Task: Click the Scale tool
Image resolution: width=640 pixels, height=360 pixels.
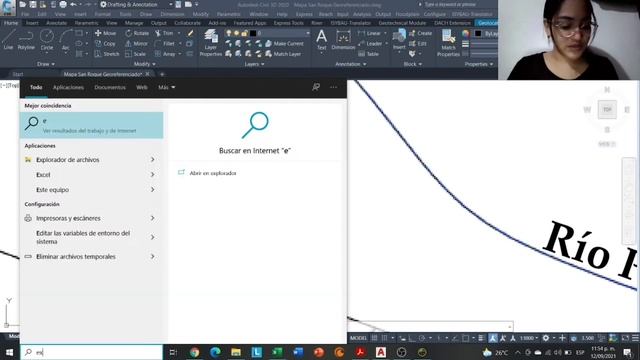Action: [x=136, y=54]
